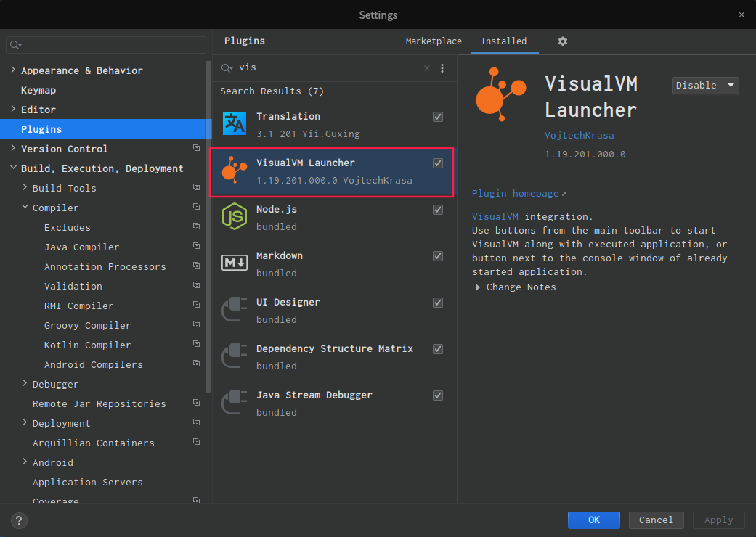Open Android Compilers settings
The image size is (756, 537).
point(94,364)
